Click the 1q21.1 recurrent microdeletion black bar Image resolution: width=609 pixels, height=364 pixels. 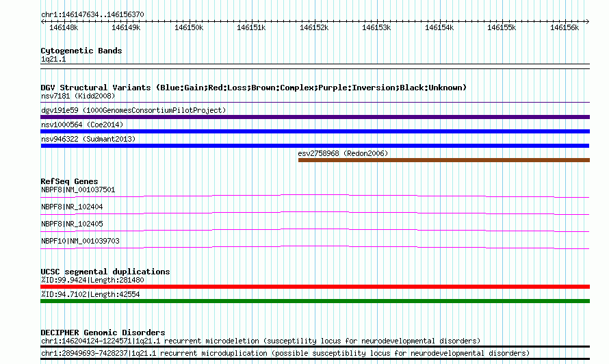(x=315, y=346)
